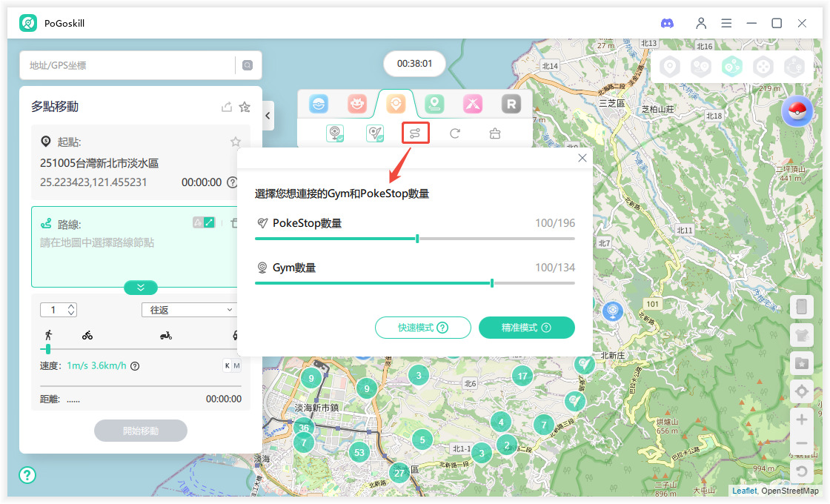Click the refresh icon in the toolbar

point(455,133)
